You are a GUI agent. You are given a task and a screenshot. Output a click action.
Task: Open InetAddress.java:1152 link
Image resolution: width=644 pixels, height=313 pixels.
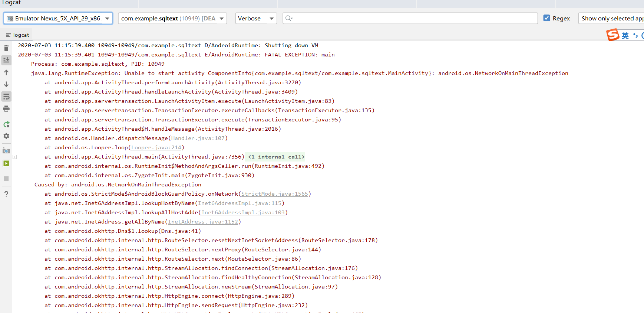coord(203,222)
